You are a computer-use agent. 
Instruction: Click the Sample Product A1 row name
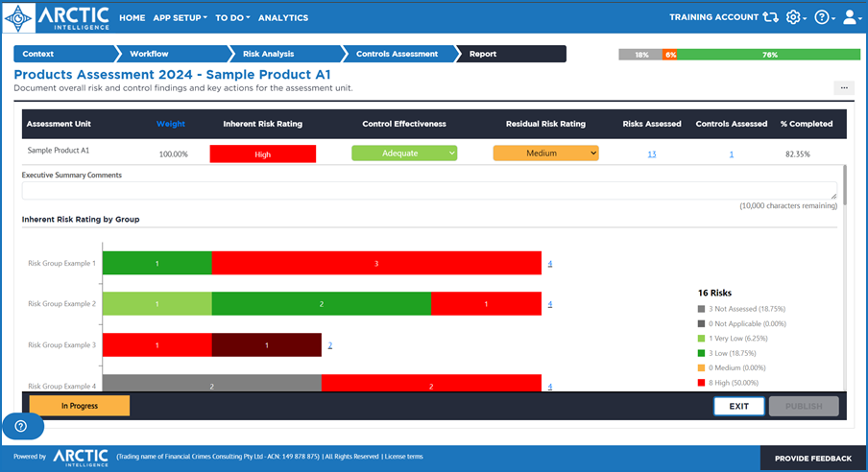(x=59, y=150)
